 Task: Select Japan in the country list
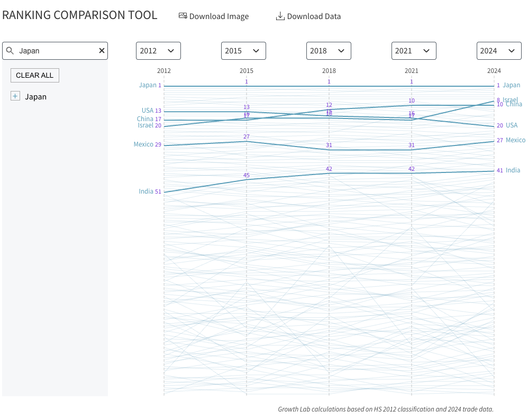pyautogui.click(x=35, y=97)
